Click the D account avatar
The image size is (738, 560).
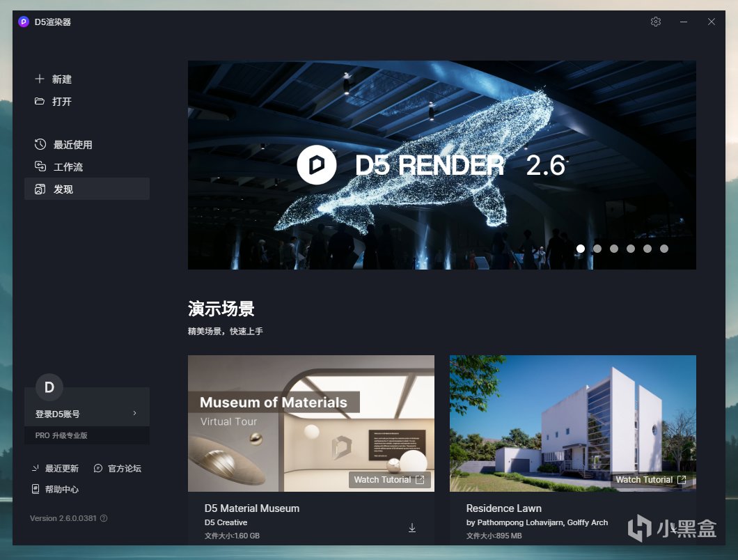click(x=49, y=387)
